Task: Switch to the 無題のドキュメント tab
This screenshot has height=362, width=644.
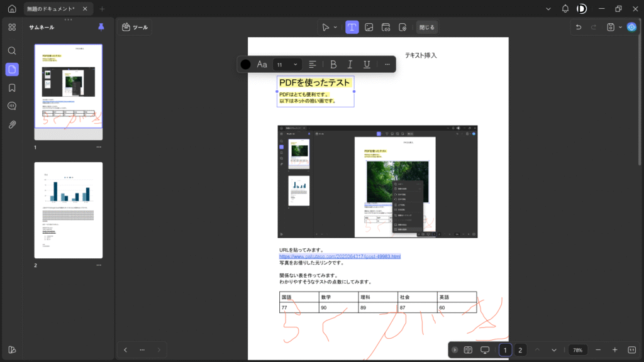Action: pyautogui.click(x=51, y=9)
